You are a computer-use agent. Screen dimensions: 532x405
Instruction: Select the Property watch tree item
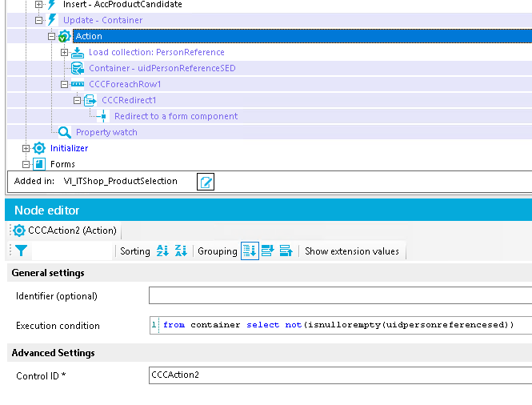106,132
